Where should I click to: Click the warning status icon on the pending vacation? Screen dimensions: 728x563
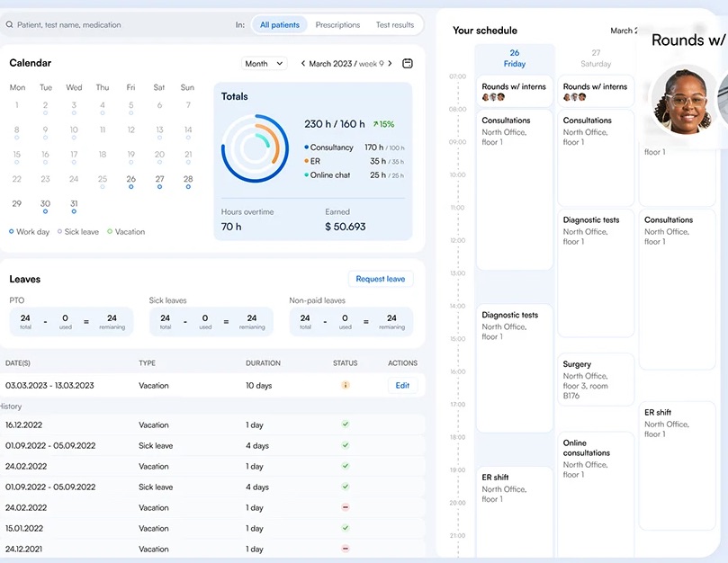click(346, 385)
